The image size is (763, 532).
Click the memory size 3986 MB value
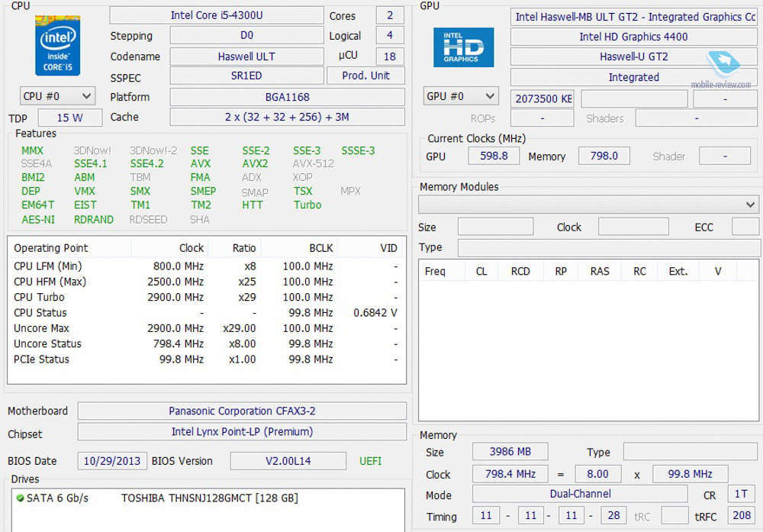(x=510, y=452)
